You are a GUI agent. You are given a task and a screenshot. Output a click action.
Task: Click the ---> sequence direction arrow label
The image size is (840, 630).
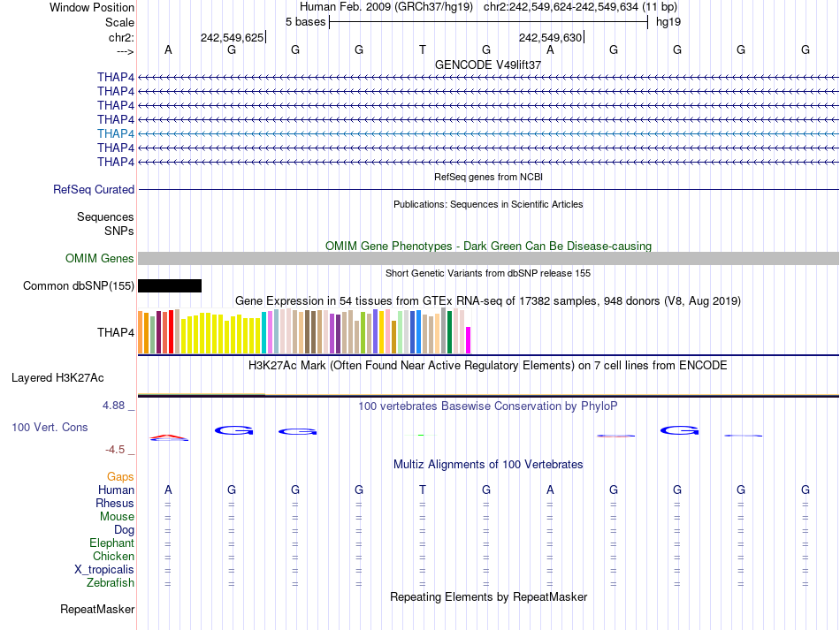pyautogui.click(x=126, y=51)
